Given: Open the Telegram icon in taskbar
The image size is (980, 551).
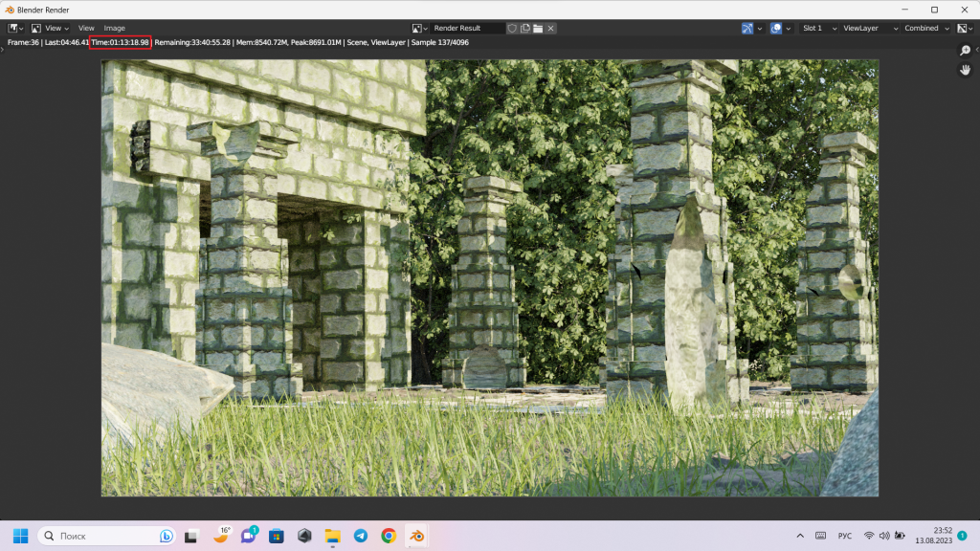Looking at the screenshot, I should (x=361, y=536).
